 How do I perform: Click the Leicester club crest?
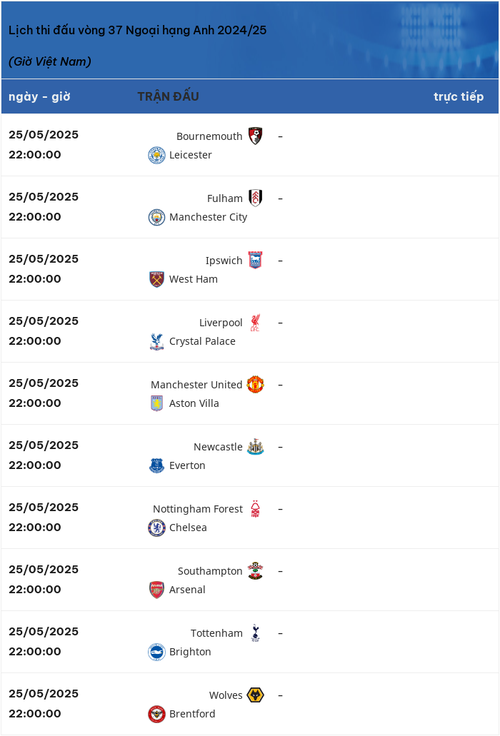(x=157, y=155)
